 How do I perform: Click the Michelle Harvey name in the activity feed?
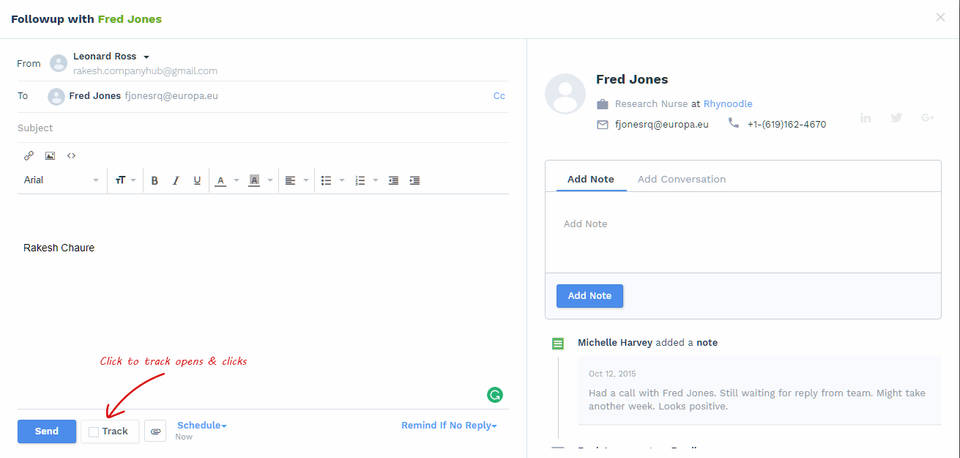(x=615, y=343)
